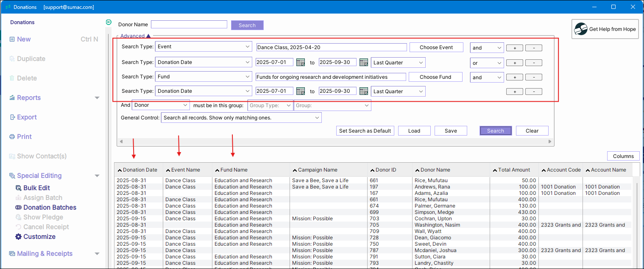The width and height of the screenshot is (644, 269).
Task: Open calendar picker for first Donation Date end
Action: [363, 62]
